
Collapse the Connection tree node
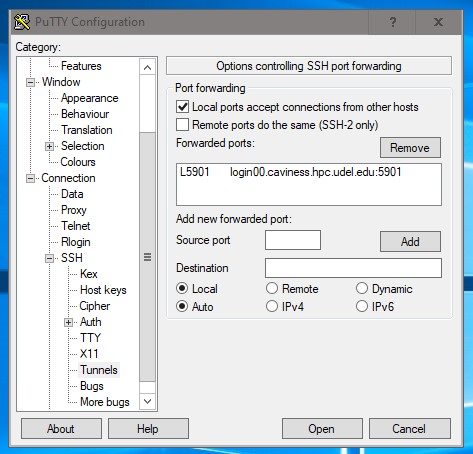point(30,178)
